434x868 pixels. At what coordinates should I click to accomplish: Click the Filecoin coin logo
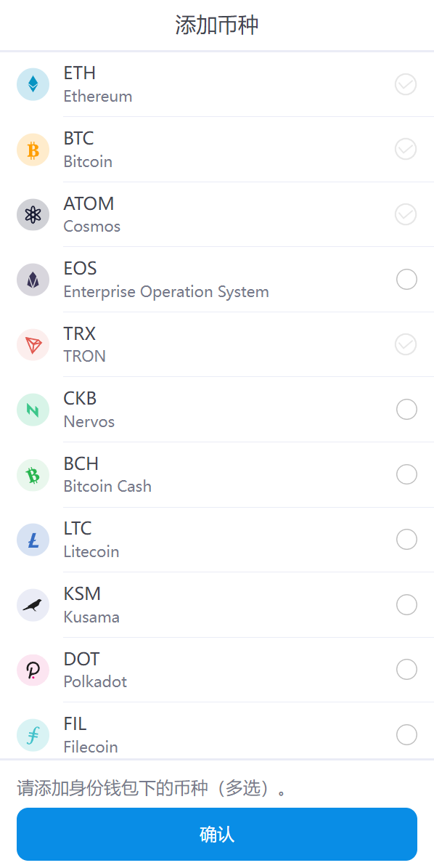(33, 734)
